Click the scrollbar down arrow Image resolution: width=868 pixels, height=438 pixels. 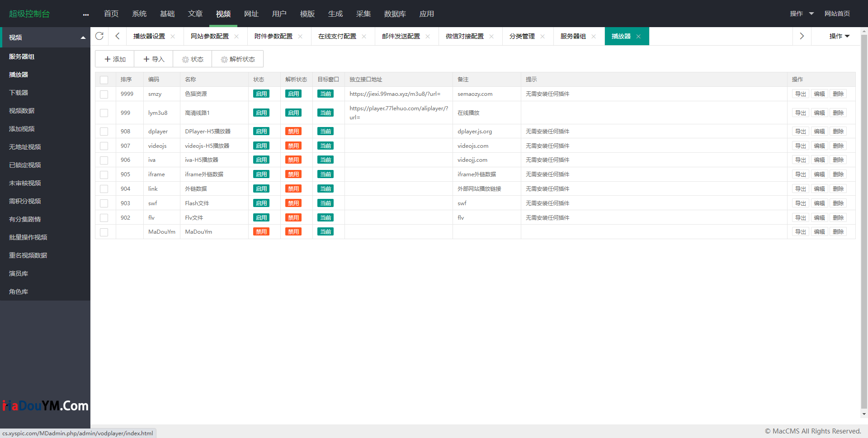click(x=864, y=414)
